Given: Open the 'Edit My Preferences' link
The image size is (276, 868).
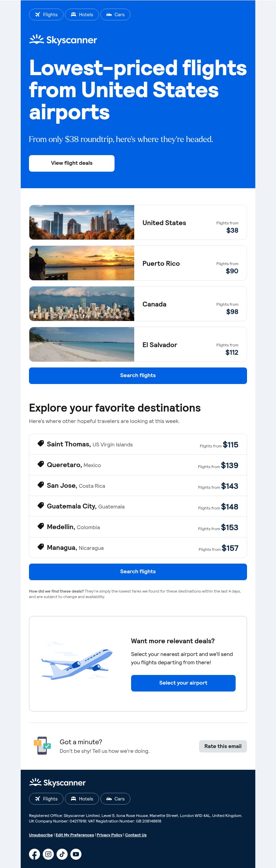Looking at the screenshot, I should pyautogui.click(x=75, y=835).
